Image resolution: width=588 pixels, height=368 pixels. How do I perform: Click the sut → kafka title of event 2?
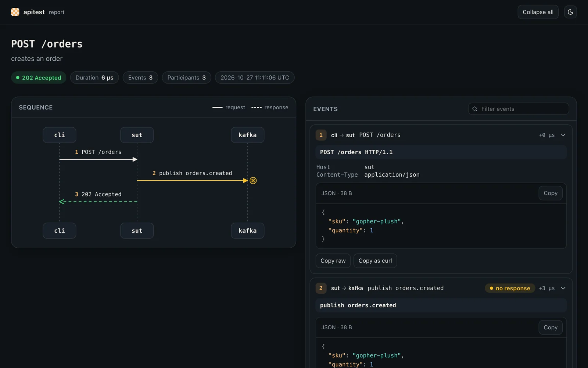click(347, 288)
